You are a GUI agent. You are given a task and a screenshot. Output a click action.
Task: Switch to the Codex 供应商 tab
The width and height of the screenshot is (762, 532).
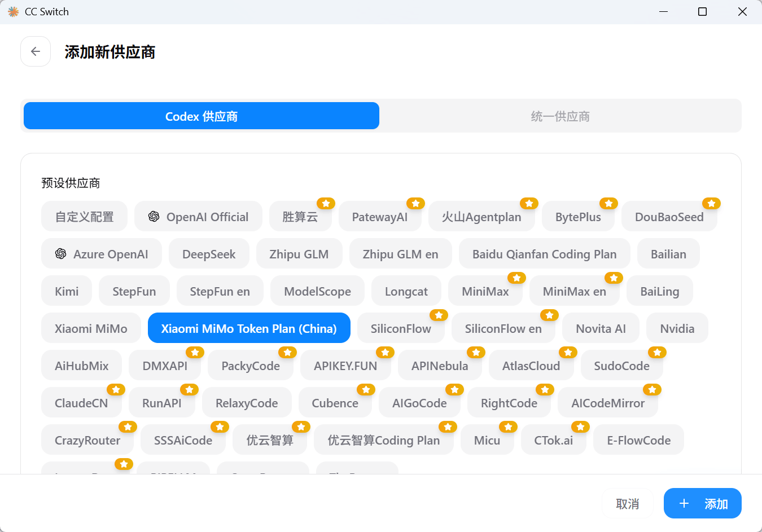tap(202, 116)
